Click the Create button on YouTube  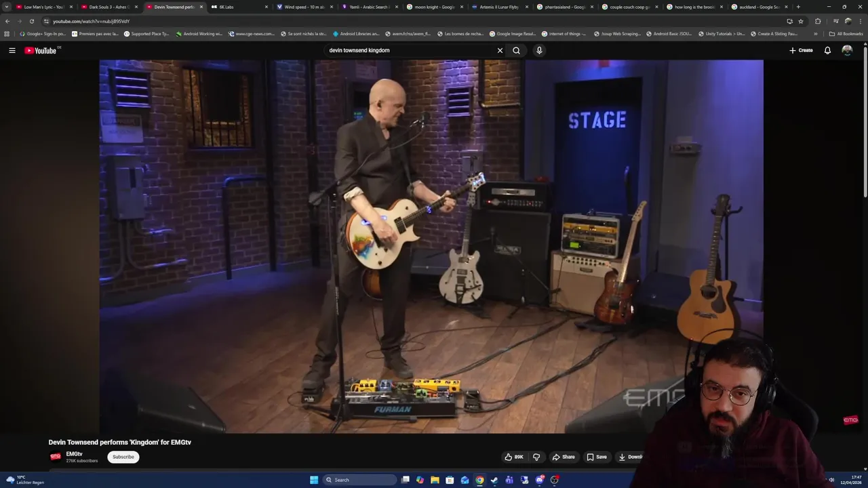801,50
